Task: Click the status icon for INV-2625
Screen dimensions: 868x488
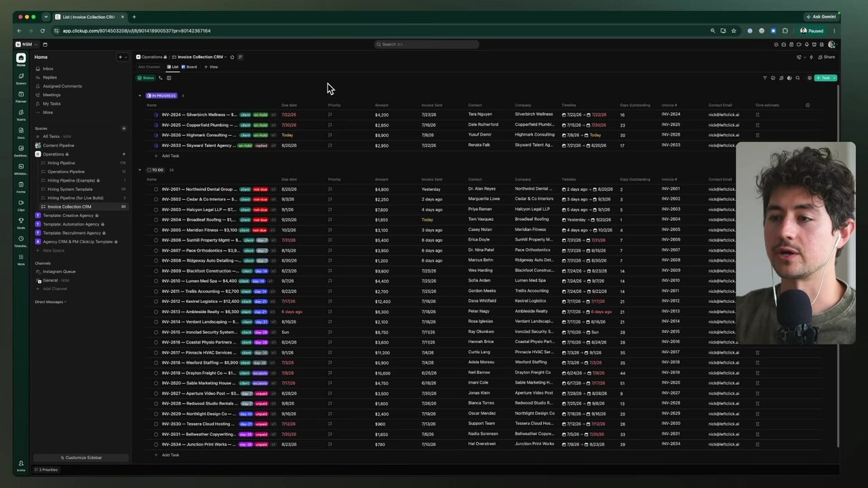Action: pos(156,125)
